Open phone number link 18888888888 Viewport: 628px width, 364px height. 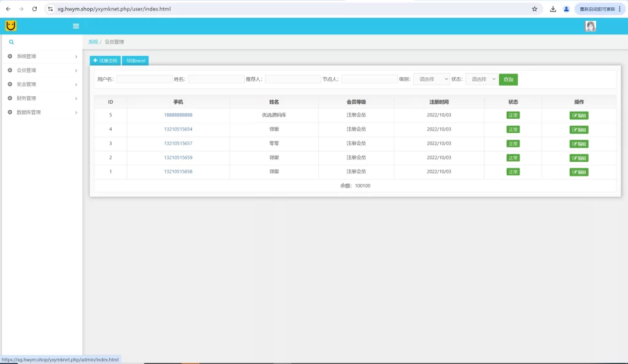click(x=178, y=115)
